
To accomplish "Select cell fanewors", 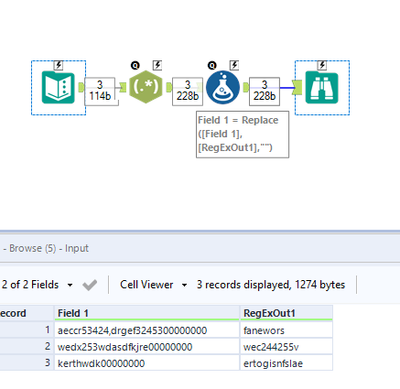I will [286, 330].
